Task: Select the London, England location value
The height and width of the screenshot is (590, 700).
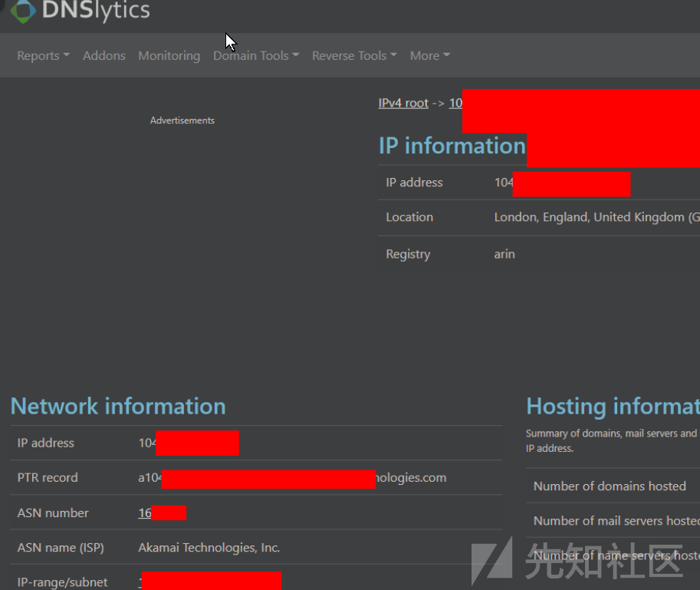Action: pyautogui.click(x=596, y=217)
